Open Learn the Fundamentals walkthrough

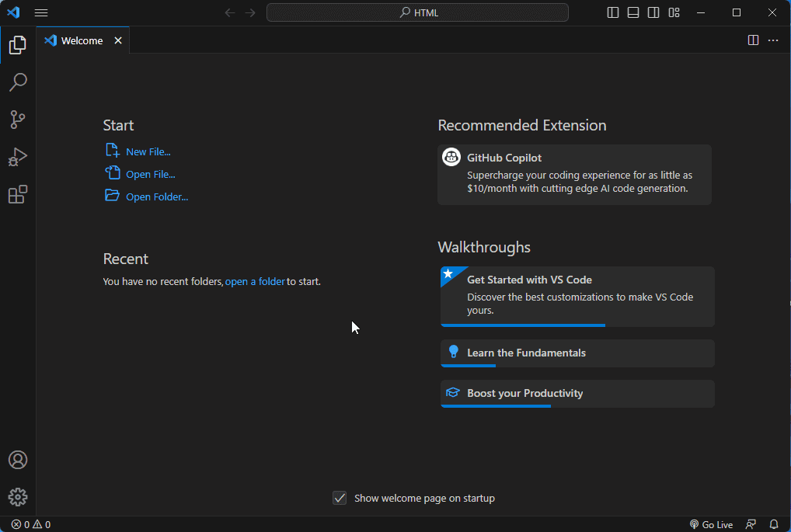click(x=577, y=353)
